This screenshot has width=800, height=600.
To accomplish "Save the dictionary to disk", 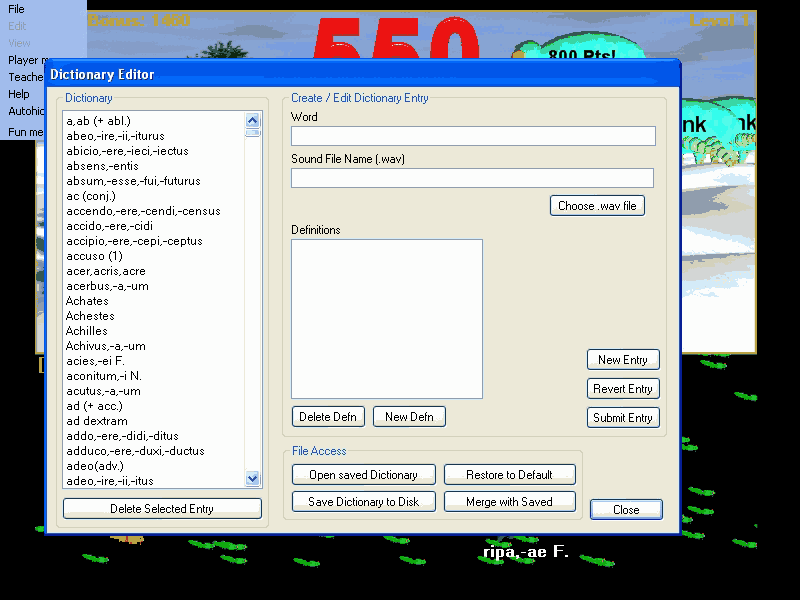I will pyautogui.click(x=363, y=500).
